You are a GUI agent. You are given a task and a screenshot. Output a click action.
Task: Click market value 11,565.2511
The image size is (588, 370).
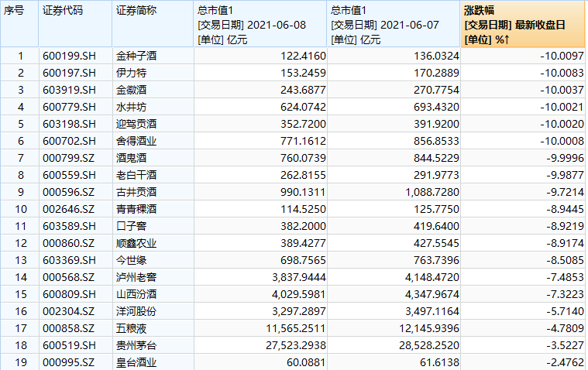click(x=295, y=328)
